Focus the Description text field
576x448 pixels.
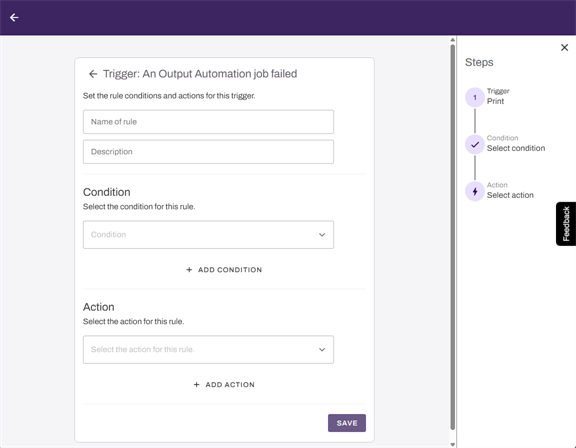coord(208,152)
